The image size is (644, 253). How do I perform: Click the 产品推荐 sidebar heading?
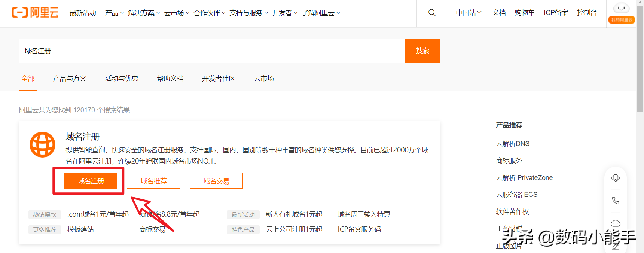point(509,125)
